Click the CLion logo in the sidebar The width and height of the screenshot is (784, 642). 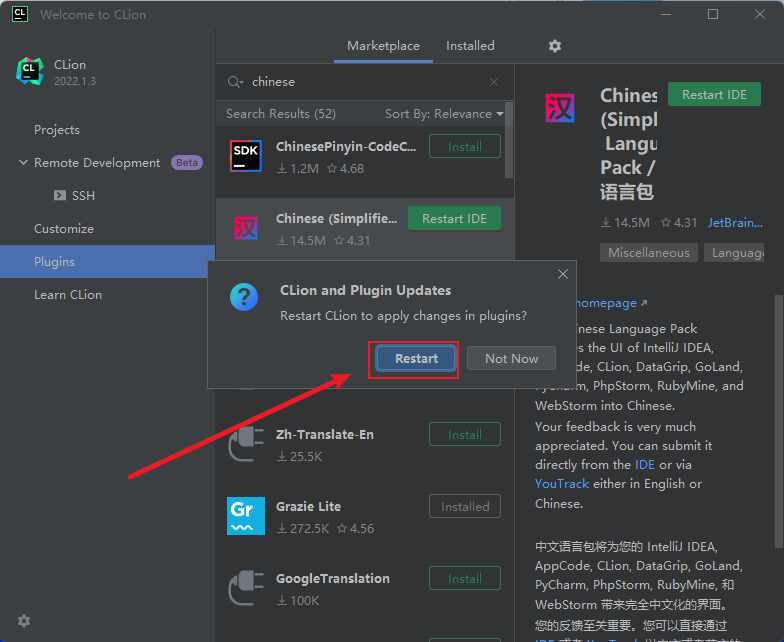[x=30, y=71]
